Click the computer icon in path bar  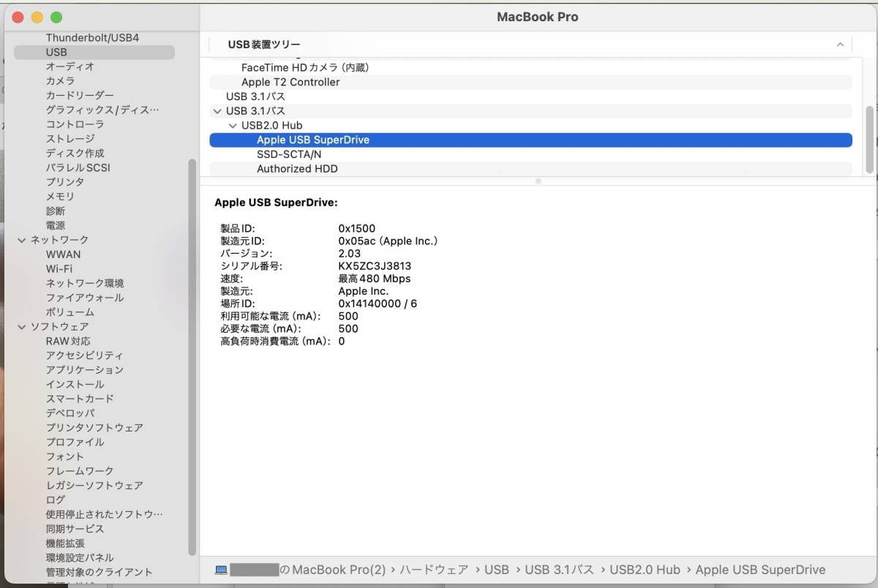point(221,570)
